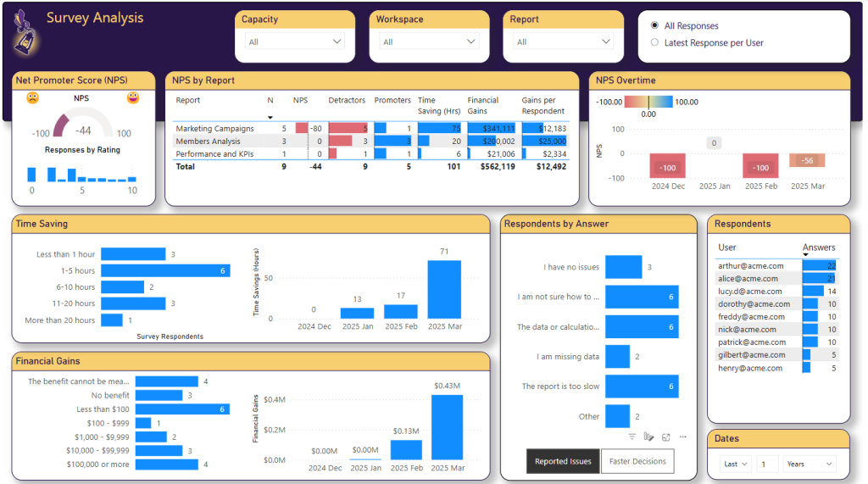Switch to Faster Decisions view
Viewport: 868px width, 484px height.
(637, 461)
